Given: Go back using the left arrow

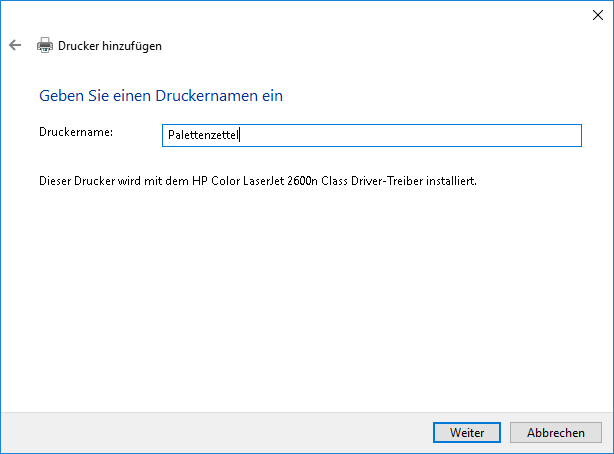Looking at the screenshot, I should coord(14,45).
